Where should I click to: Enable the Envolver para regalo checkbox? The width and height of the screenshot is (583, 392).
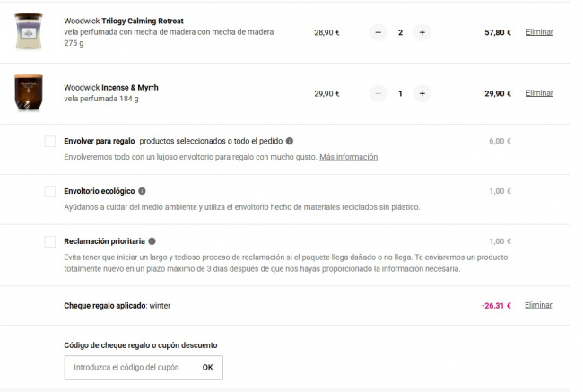click(50, 142)
